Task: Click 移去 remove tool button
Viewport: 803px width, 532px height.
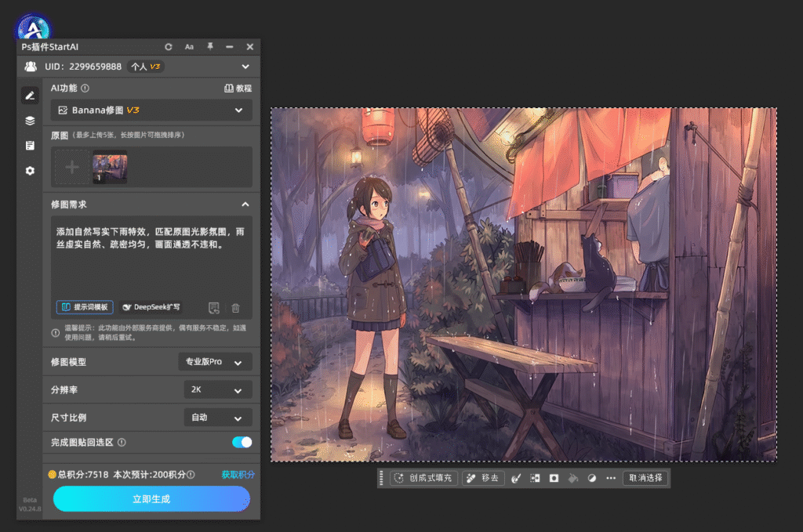Action: point(483,478)
